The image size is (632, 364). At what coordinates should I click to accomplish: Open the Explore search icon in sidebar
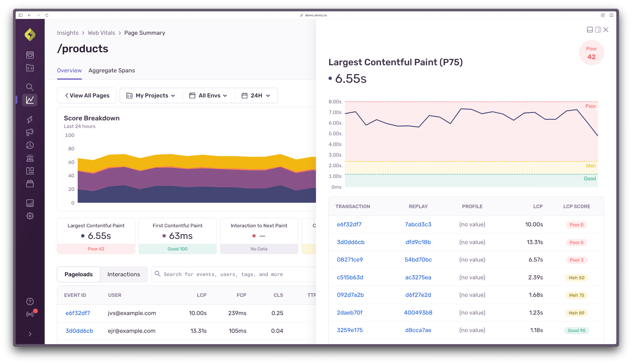pyautogui.click(x=30, y=87)
